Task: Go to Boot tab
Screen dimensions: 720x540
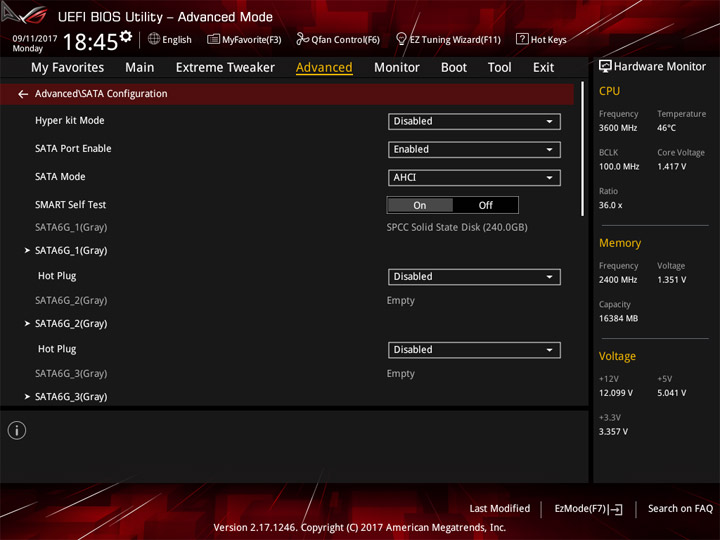Action: click(x=454, y=68)
